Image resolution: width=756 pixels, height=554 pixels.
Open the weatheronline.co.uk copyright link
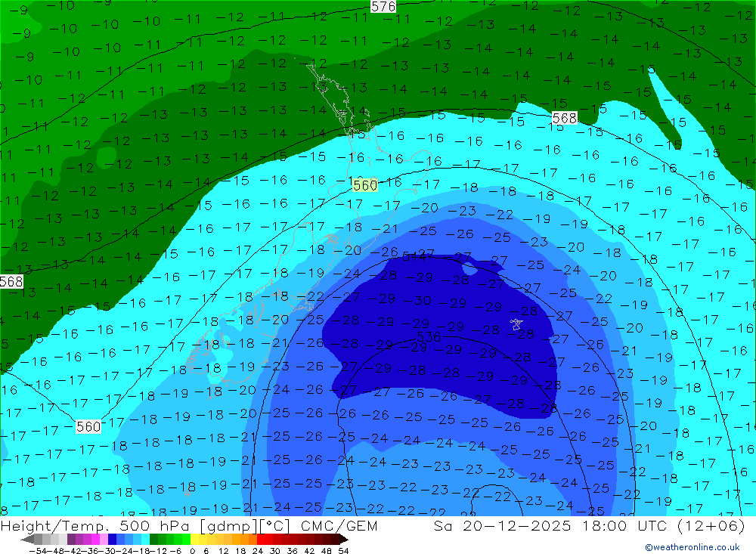click(x=692, y=547)
